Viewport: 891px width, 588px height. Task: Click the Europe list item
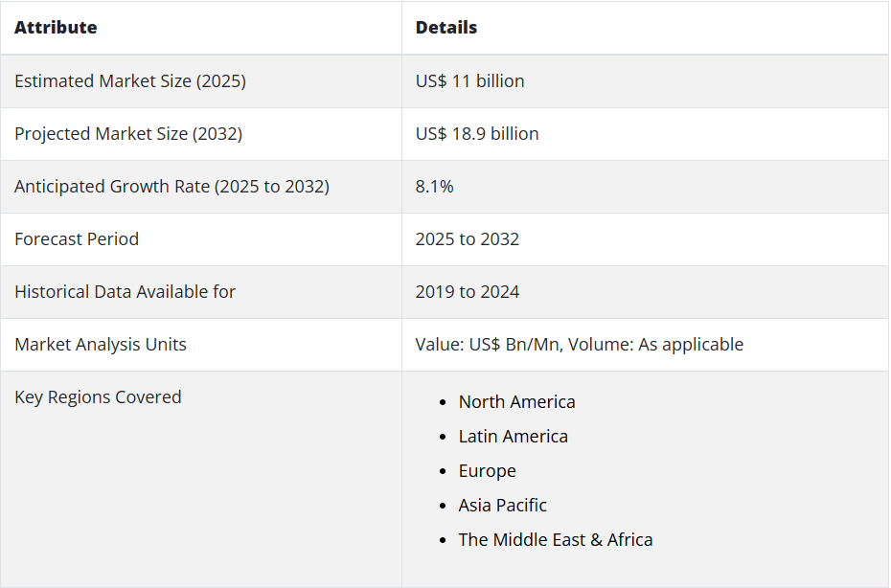click(488, 471)
